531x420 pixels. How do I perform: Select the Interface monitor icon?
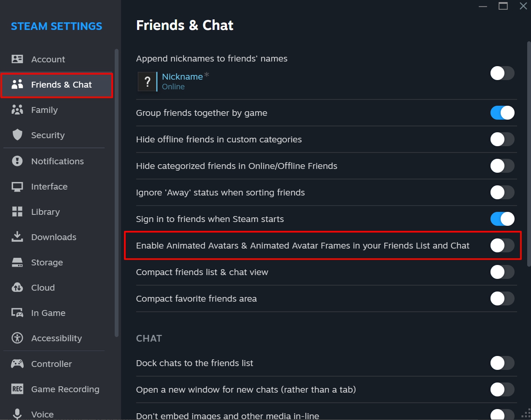point(17,186)
